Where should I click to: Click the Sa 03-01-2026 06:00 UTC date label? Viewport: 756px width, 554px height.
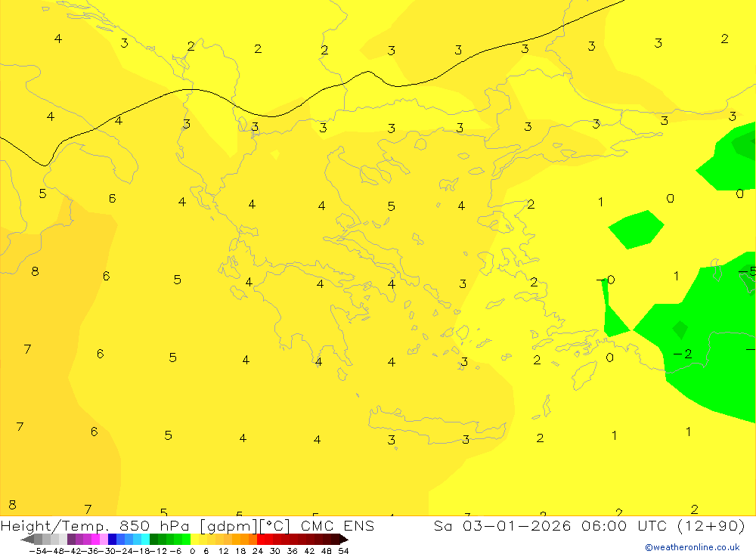pos(589,525)
